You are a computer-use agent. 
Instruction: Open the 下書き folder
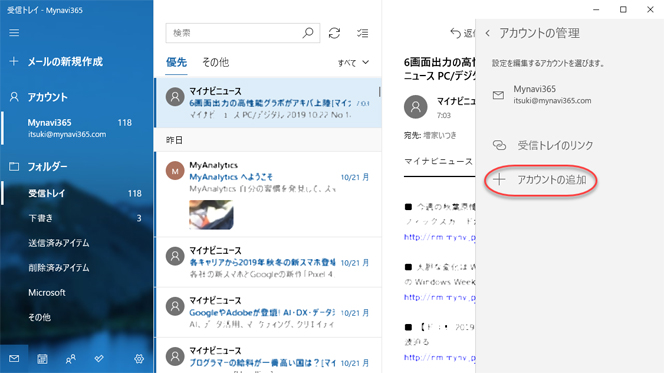(x=76, y=218)
